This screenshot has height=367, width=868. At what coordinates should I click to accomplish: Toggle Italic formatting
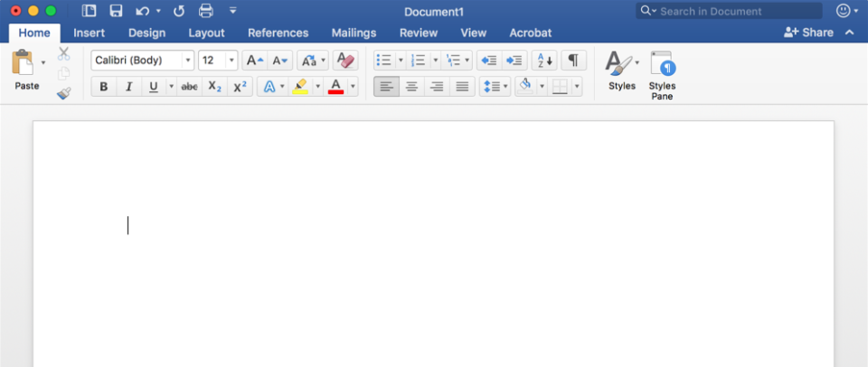pos(128,87)
